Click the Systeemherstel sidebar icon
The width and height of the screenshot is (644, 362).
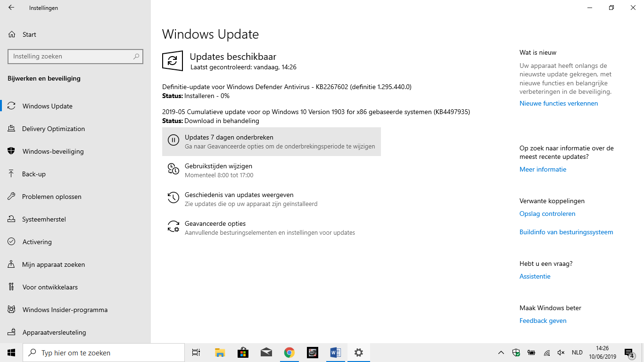tap(12, 219)
